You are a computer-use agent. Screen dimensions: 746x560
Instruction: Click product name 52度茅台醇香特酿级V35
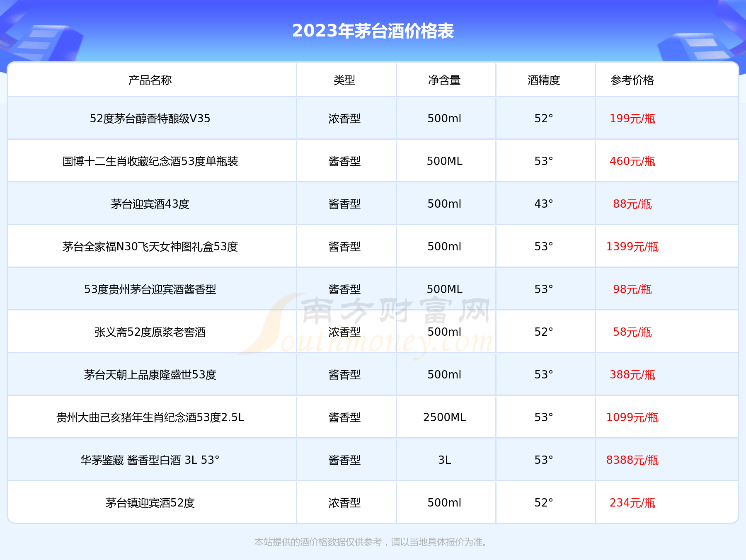[150, 119]
